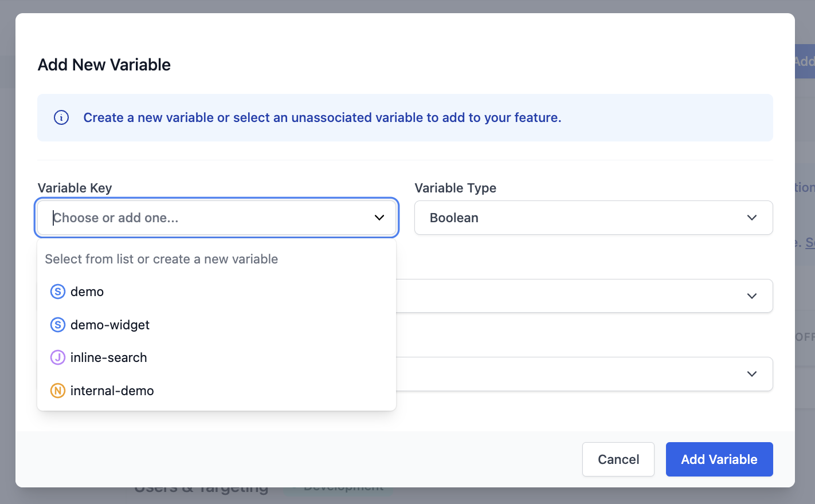Choose inline-search in the suggestion list

[108, 357]
